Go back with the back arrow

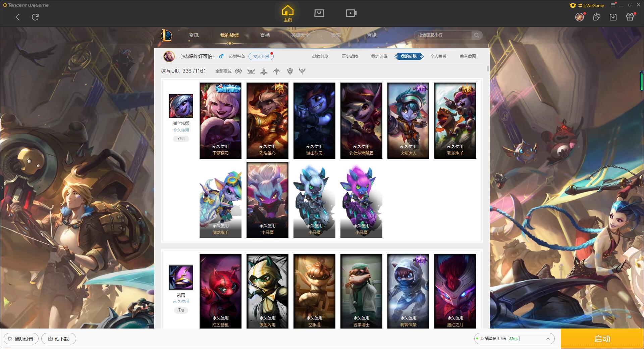coord(18,17)
